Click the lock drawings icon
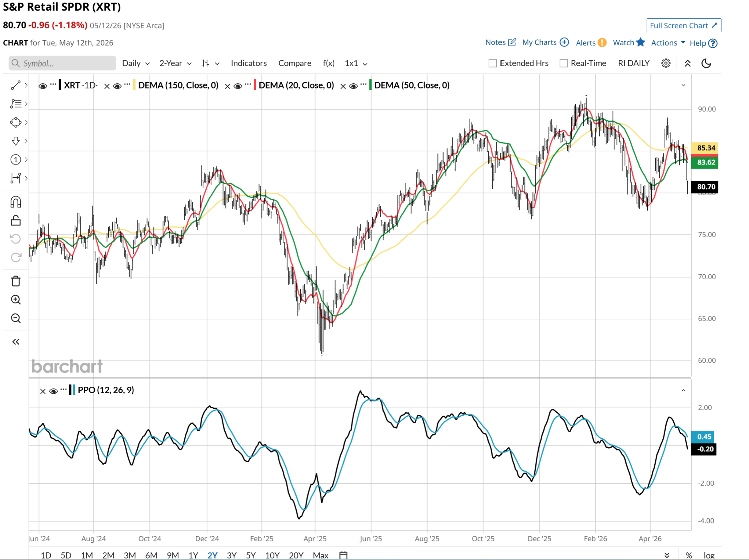 coord(16,220)
